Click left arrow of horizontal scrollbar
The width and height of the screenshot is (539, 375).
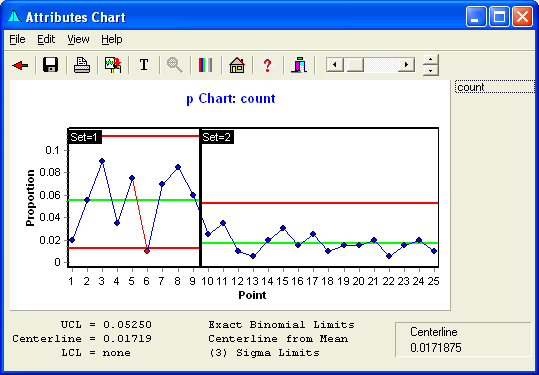335,65
